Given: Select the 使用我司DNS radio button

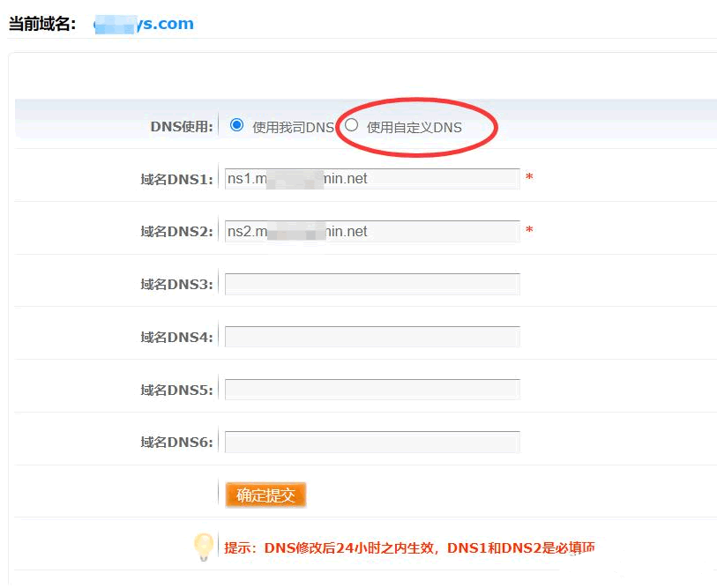Looking at the screenshot, I should 236,125.
